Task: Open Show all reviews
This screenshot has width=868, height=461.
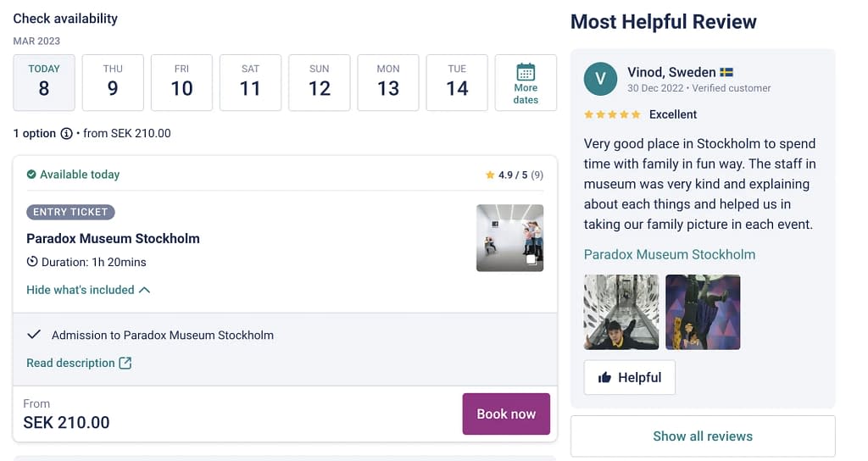Action: tap(703, 436)
